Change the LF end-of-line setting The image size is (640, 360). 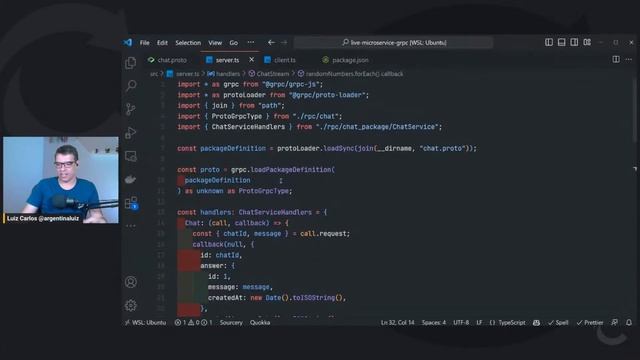(479, 322)
